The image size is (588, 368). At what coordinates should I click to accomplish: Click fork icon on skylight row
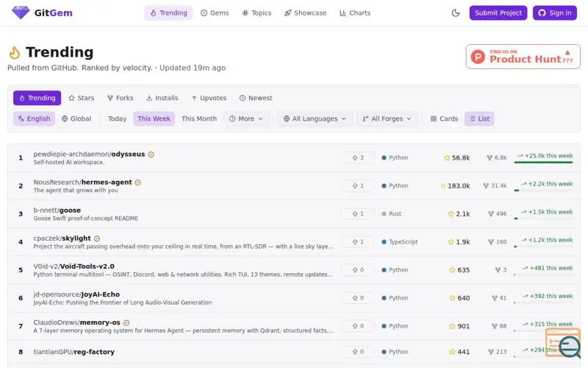pyautogui.click(x=491, y=242)
